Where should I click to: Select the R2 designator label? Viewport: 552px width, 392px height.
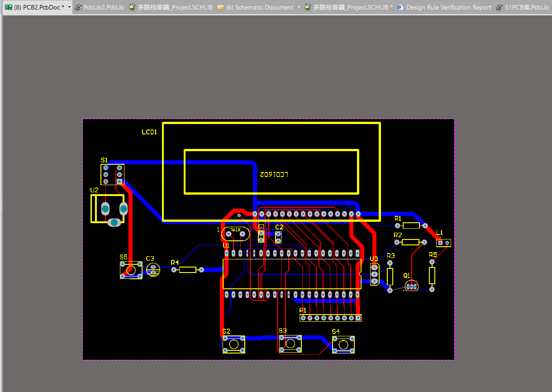(x=398, y=235)
